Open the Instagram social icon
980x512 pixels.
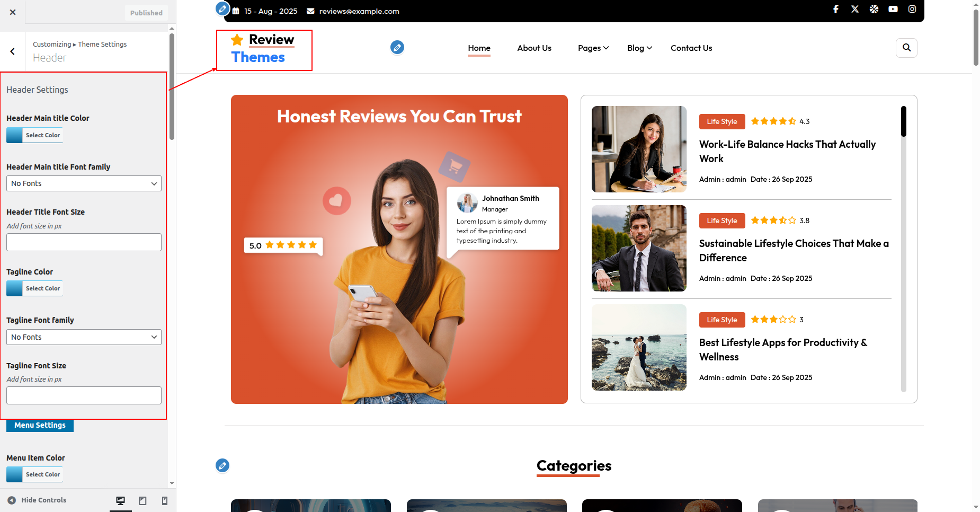click(x=912, y=9)
